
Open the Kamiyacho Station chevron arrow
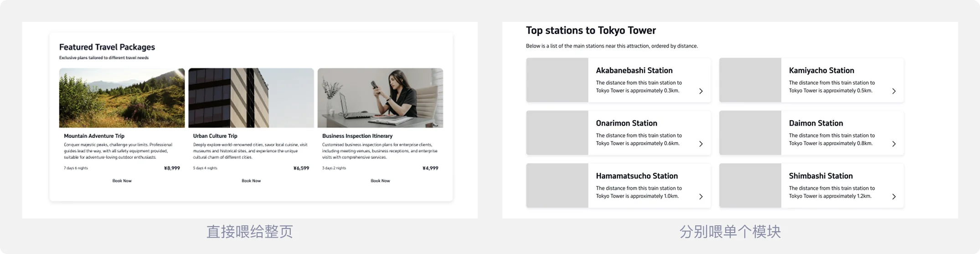[894, 91]
